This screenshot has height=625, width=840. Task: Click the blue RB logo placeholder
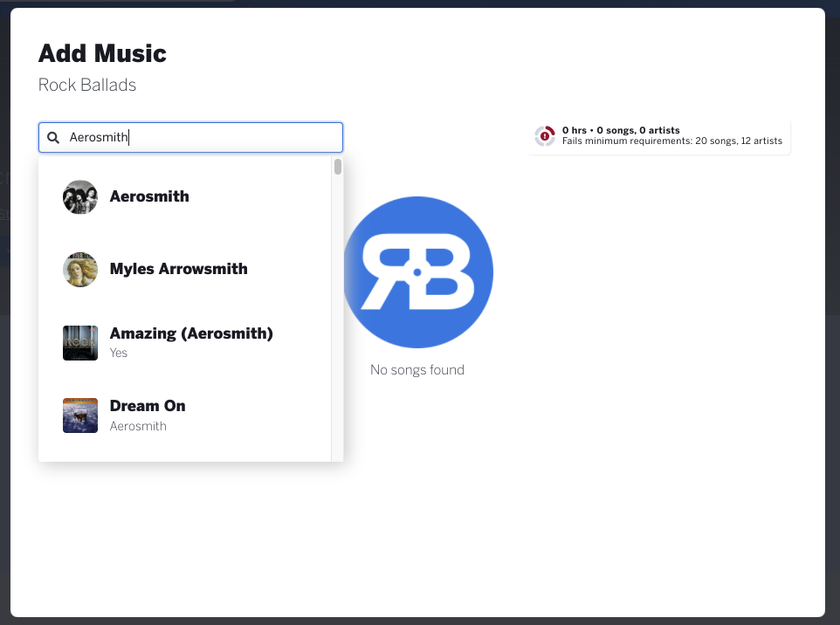(418, 272)
